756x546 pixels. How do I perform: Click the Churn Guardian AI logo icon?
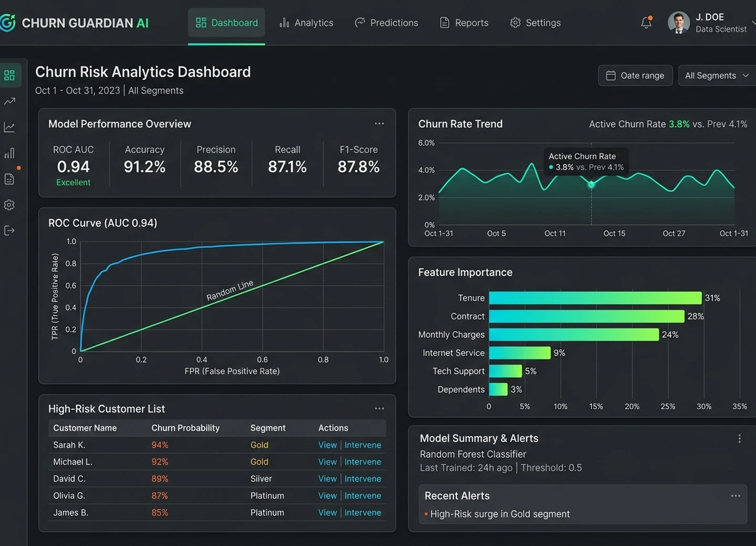pos(7,23)
